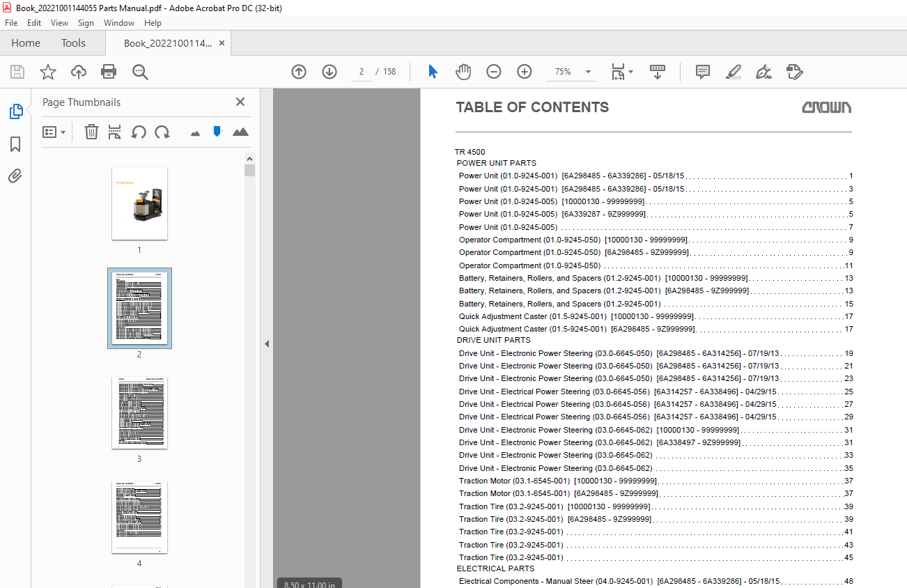Viewport: 907px width, 588px height.
Task: Click the insert page break scissors icon
Action: (115, 132)
